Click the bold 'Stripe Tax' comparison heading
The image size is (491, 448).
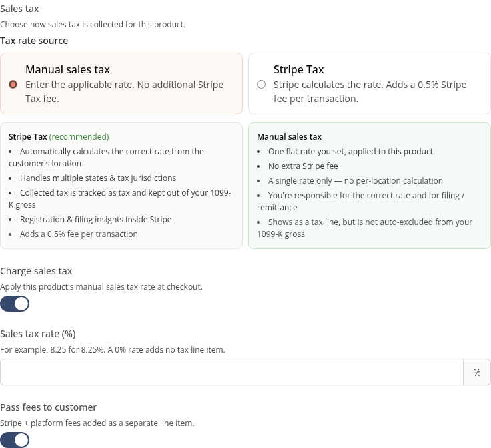coord(28,137)
